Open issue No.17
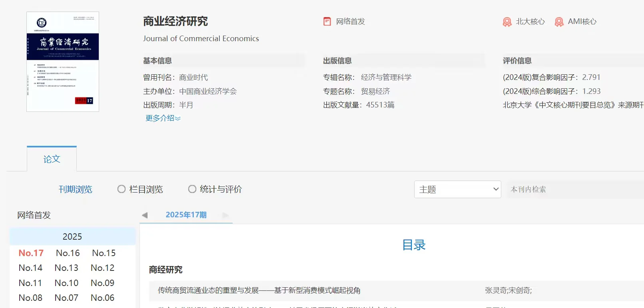 [31, 253]
